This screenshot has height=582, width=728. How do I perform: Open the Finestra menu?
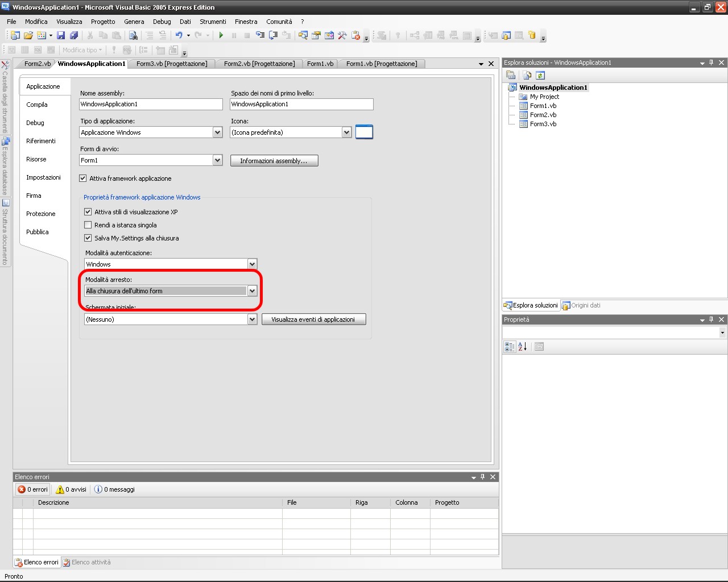click(246, 22)
